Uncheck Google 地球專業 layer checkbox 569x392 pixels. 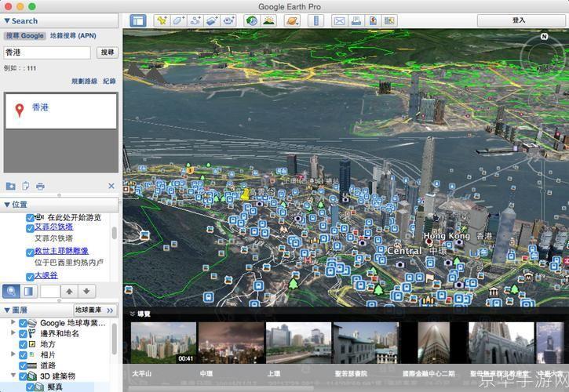[x=23, y=323]
